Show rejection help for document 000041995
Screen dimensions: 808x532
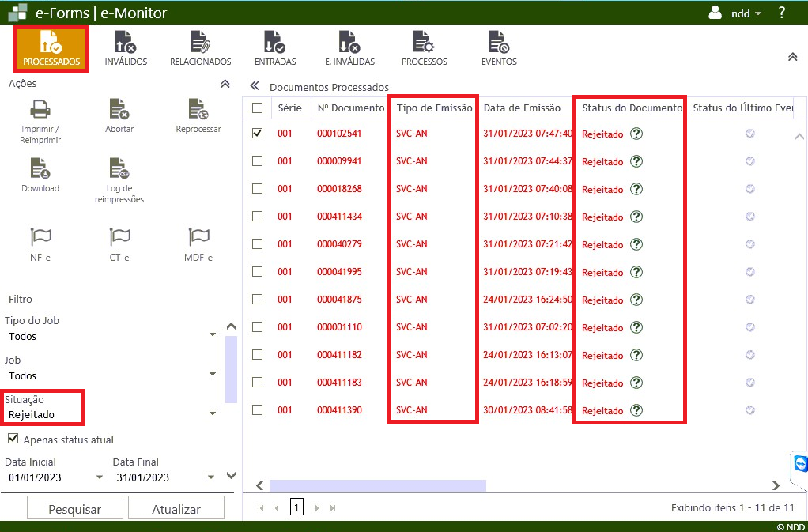point(636,272)
